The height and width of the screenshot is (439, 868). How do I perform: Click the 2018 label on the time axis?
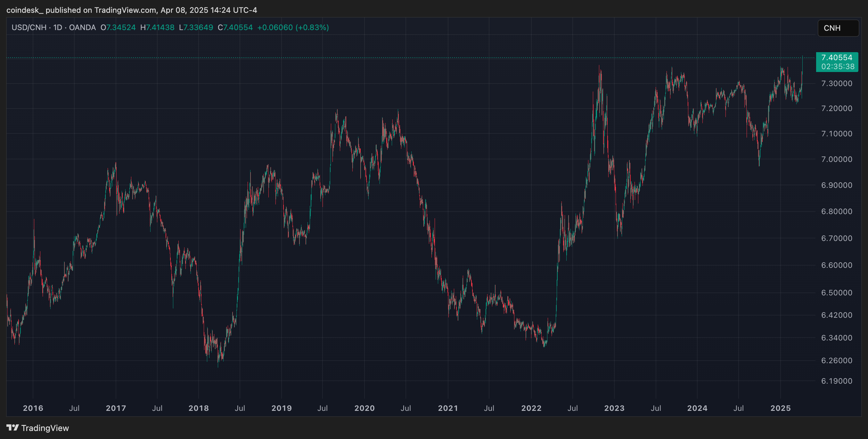click(x=199, y=408)
